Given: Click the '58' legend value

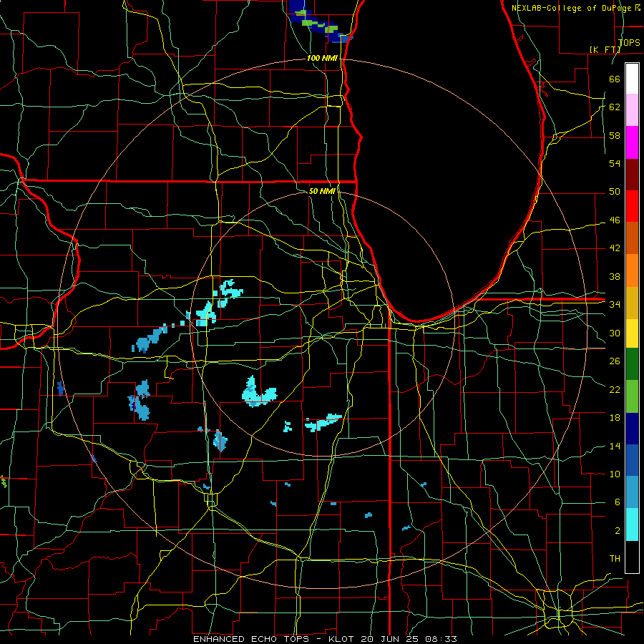Looking at the screenshot, I should 615,135.
